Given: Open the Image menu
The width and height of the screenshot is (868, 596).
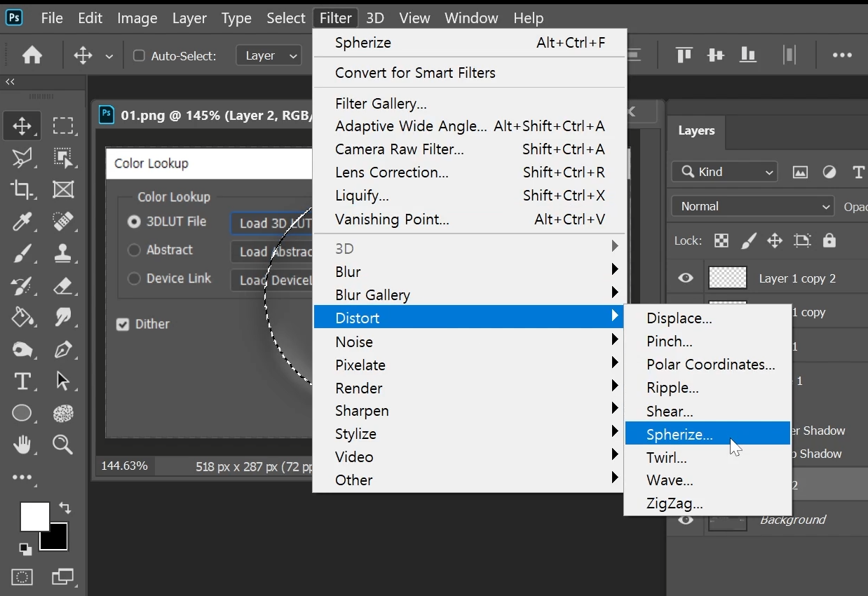Looking at the screenshot, I should (x=137, y=18).
